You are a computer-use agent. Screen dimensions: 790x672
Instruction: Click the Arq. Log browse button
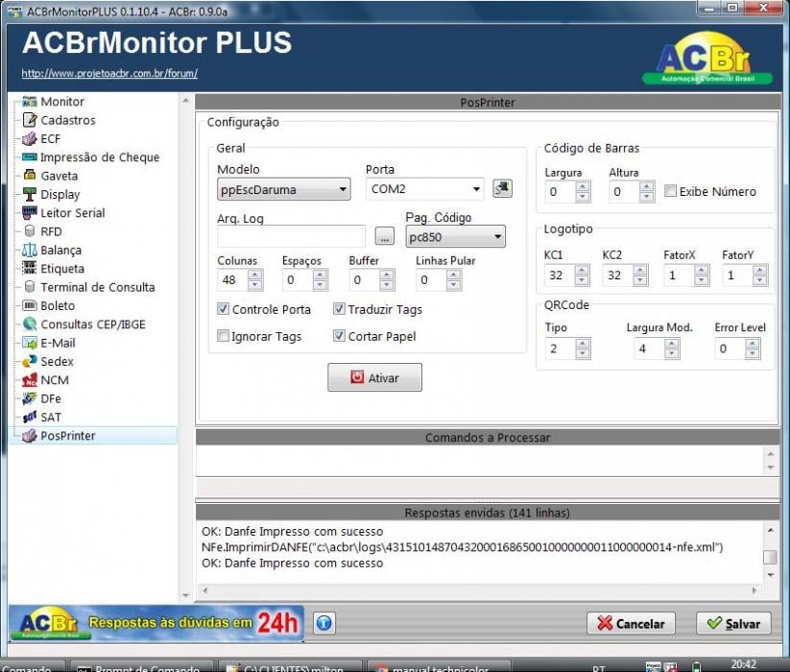[x=384, y=236]
